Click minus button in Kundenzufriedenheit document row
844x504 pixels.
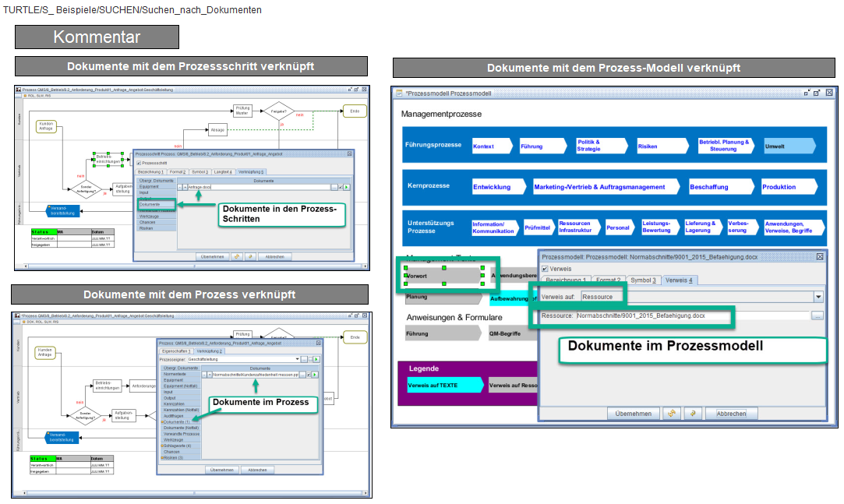click(x=204, y=375)
